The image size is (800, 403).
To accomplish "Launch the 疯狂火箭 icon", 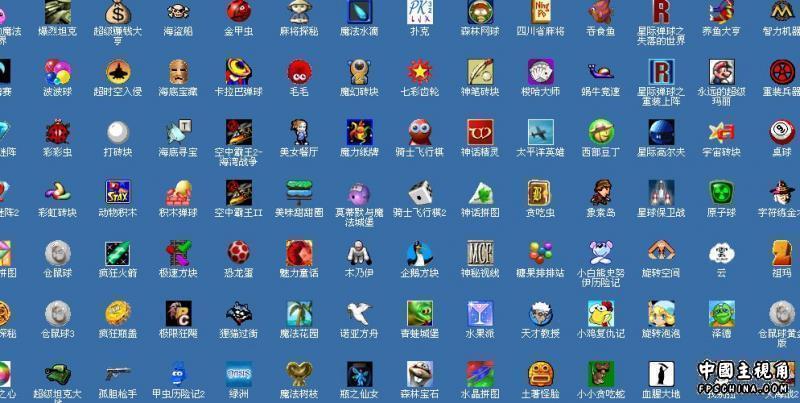I will [x=118, y=253].
